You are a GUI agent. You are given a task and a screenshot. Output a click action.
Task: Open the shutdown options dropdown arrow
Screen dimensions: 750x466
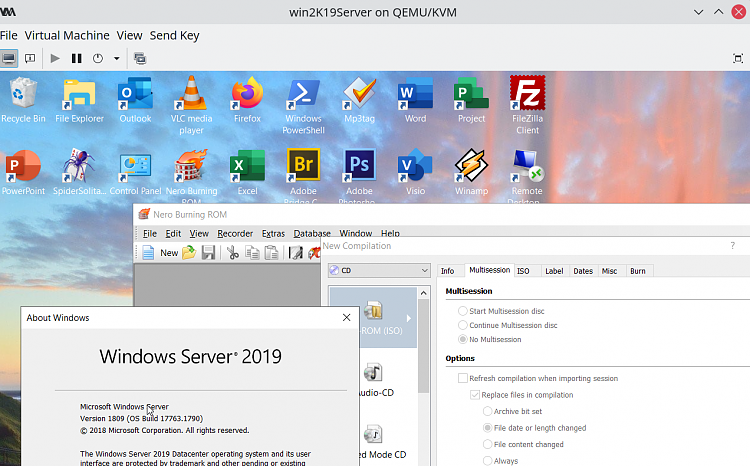pos(116,58)
